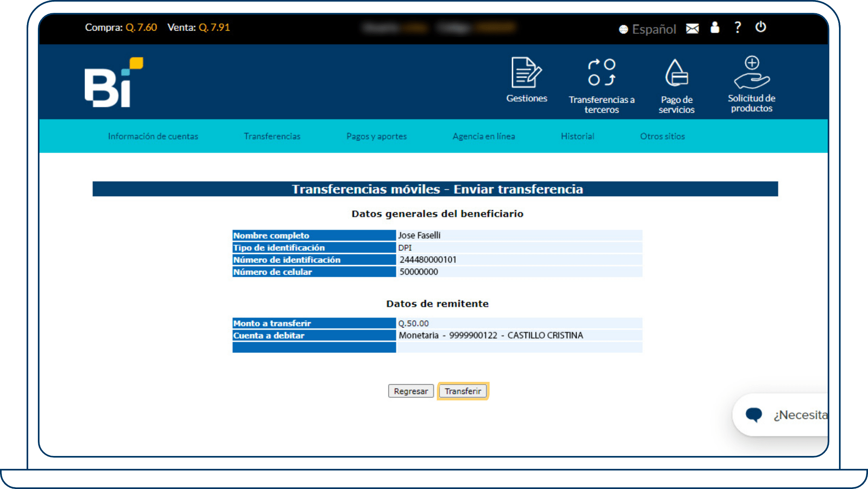Click the Regresar button

[411, 391]
